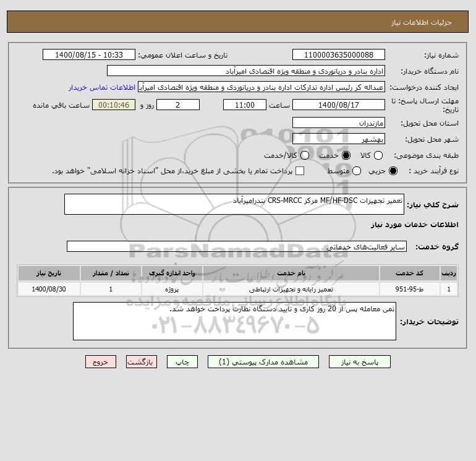The image size is (476, 461).
Task: Click مشاهده مدارک پیوستی (1) button
Action: tap(263, 361)
